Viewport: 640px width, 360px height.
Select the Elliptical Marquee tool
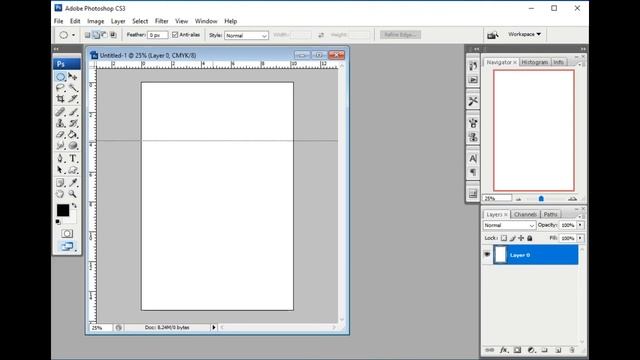[x=60, y=77]
